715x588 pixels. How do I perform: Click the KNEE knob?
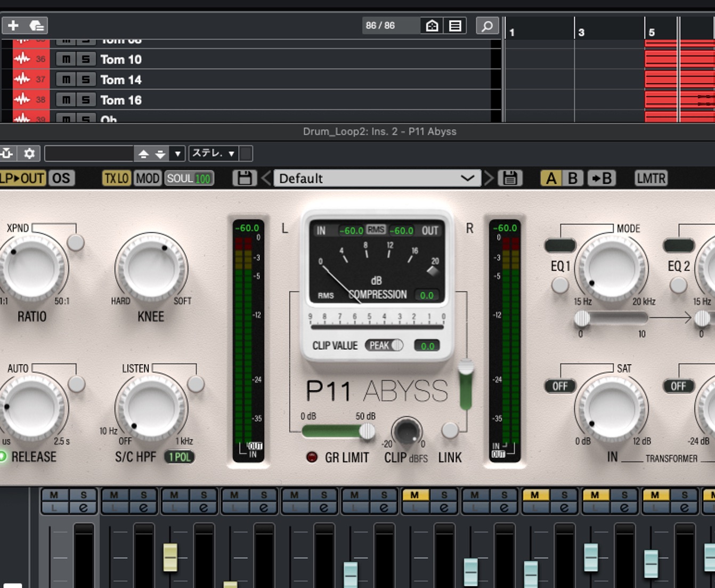coord(152,268)
